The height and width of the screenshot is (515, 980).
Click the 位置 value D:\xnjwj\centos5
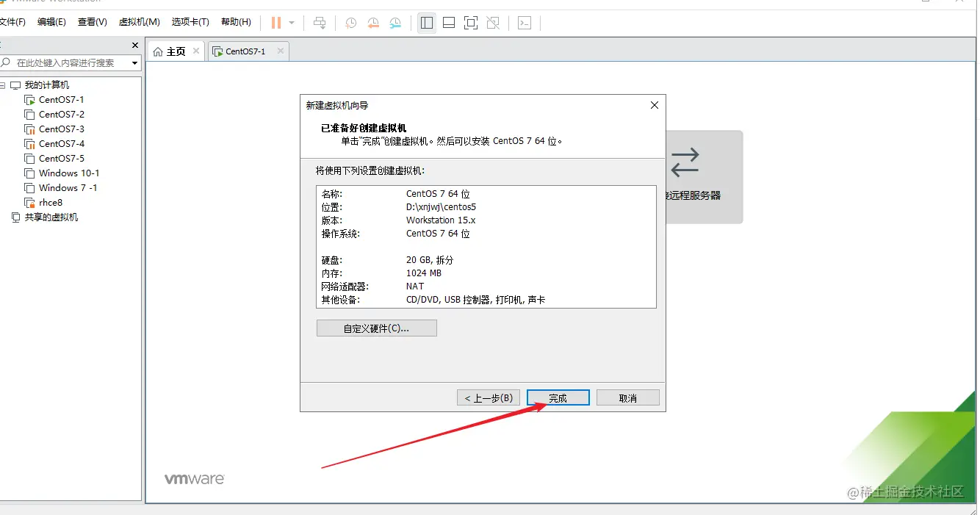click(x=441, y=207)
